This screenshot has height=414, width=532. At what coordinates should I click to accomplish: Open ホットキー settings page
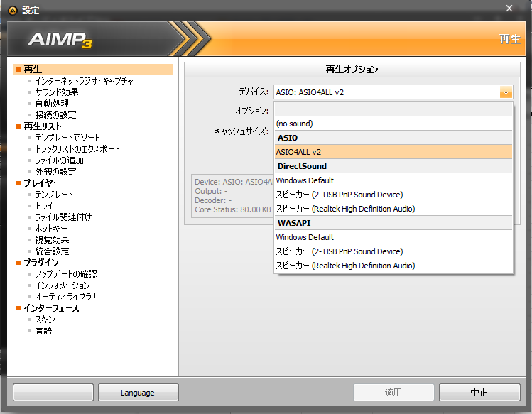[x=51, y=229]
